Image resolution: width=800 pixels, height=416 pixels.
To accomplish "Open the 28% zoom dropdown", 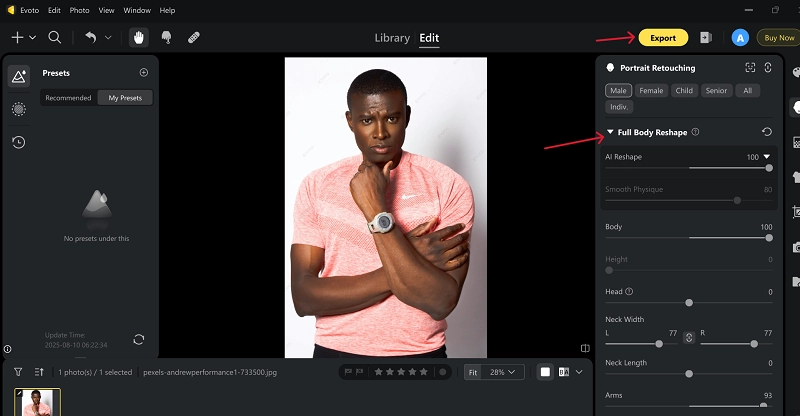I will point(503,372).
